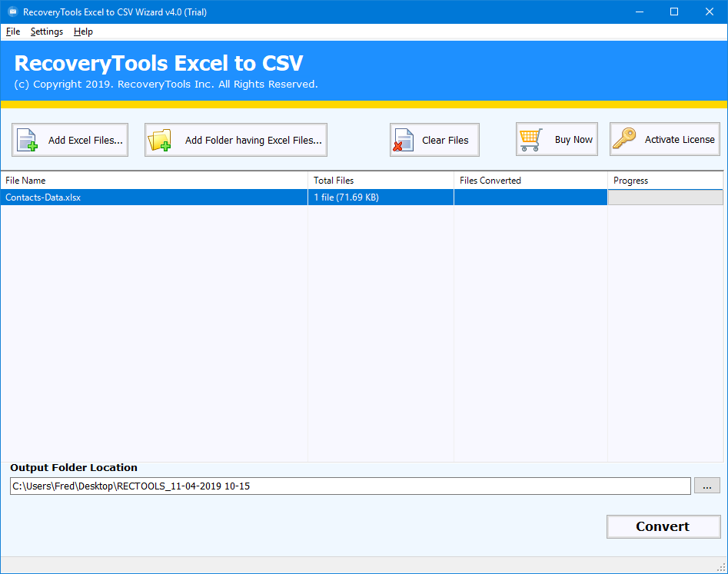Click the Clear Files red X icon

tap(403, 140)
